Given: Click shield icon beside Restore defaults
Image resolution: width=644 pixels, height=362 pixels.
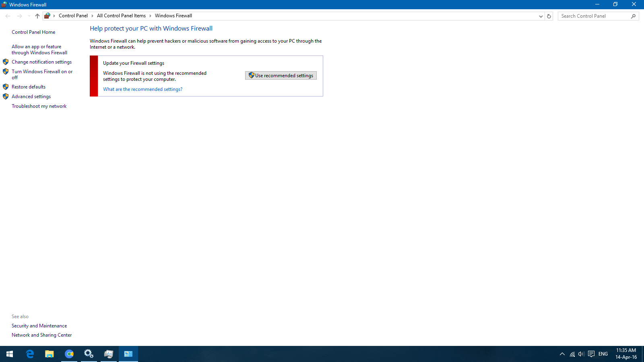Looking at the screenshot, I should 6,87.
